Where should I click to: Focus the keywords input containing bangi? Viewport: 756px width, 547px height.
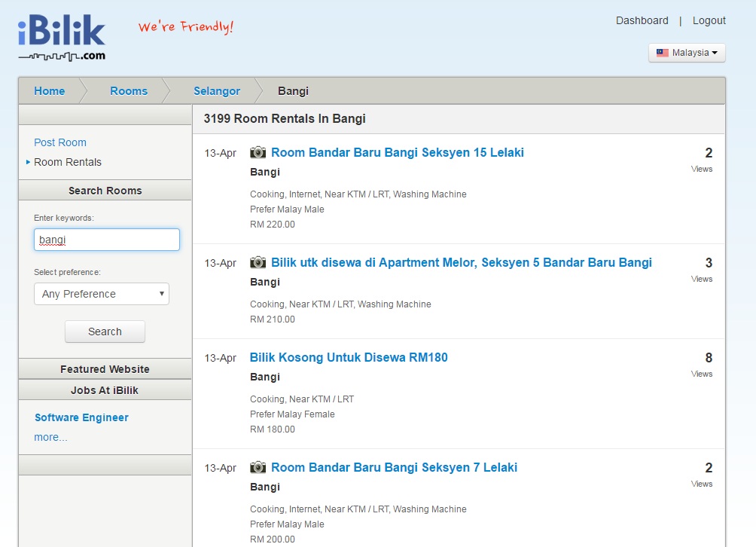(107, 240)
